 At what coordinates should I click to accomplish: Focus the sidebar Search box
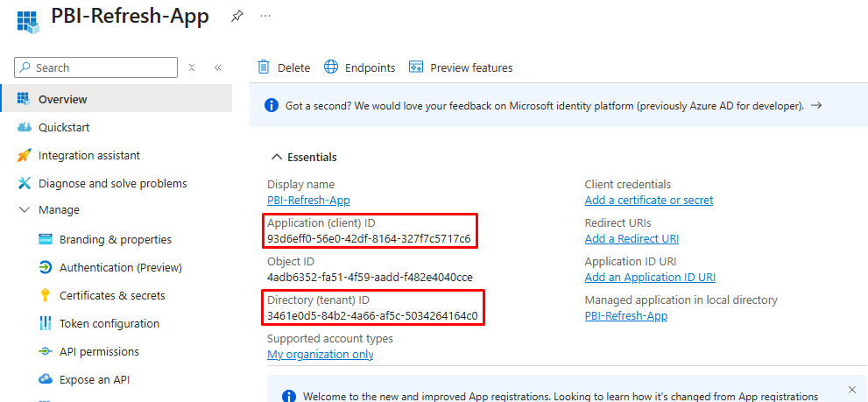95,67
